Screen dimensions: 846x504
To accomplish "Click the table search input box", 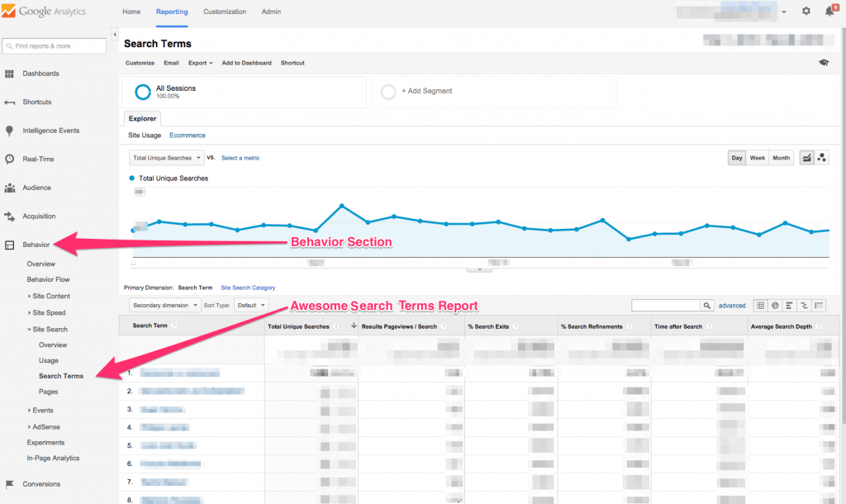I will (666, 306).
